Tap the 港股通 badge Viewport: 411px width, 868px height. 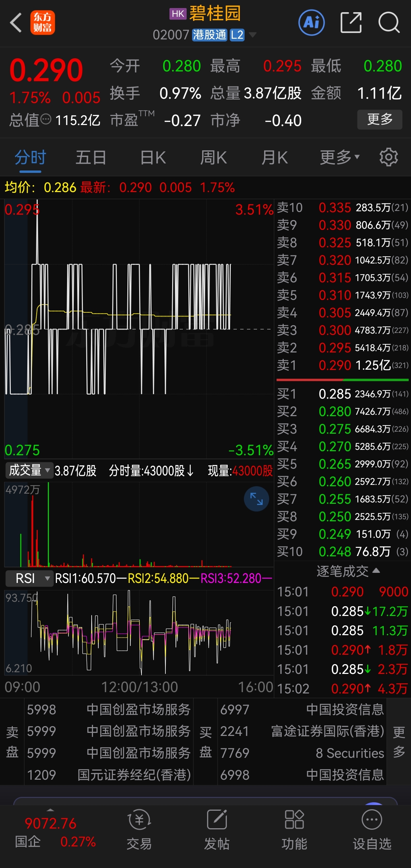coord(209,35)
